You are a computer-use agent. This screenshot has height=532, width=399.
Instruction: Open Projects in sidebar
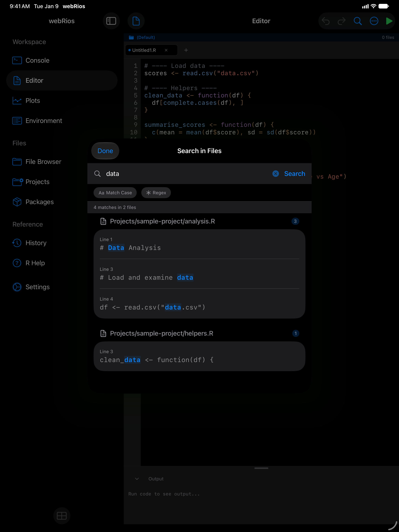(62, 182)
